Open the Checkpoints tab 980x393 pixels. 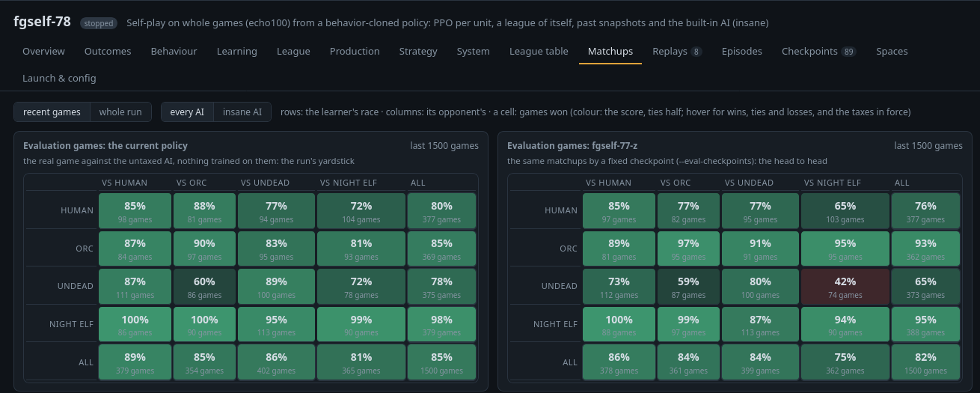(819, 52)
